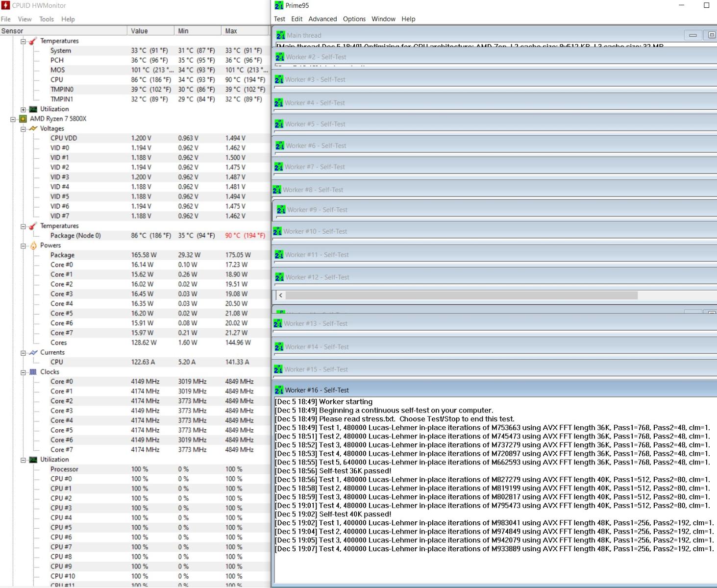Click the Worker #8 window icon

tap(277, 190)
